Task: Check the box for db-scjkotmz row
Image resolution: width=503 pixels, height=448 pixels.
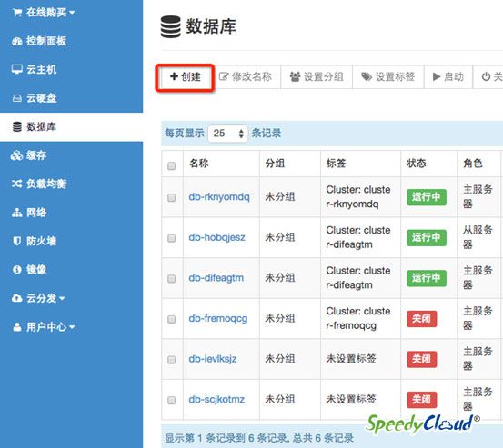Action: [172, 400]
